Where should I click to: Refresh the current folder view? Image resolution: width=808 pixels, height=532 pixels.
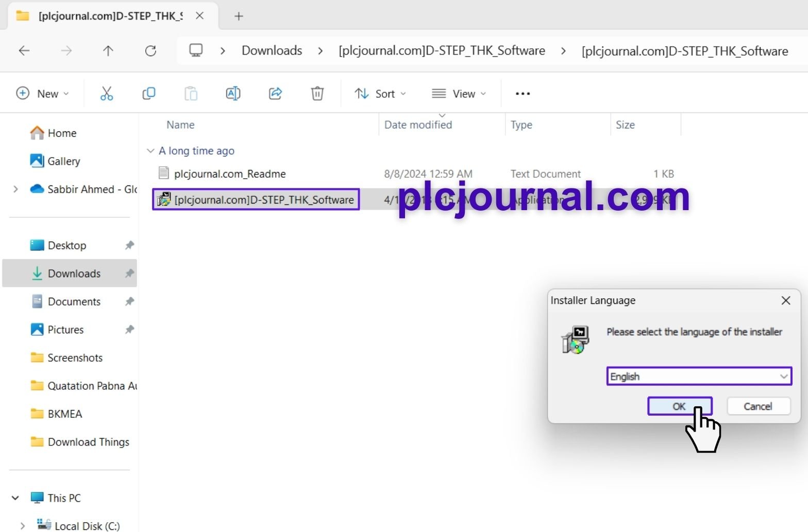pos(150,50)
